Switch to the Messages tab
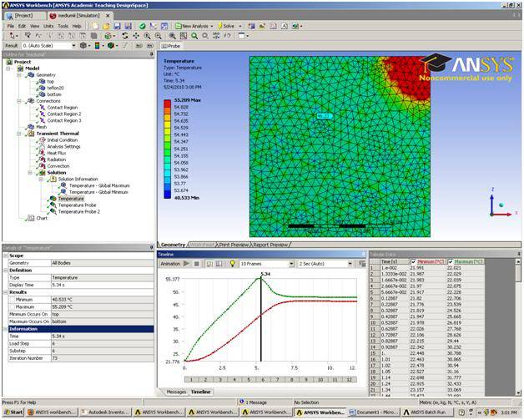 pyautogui.click(x=176, y=392)
